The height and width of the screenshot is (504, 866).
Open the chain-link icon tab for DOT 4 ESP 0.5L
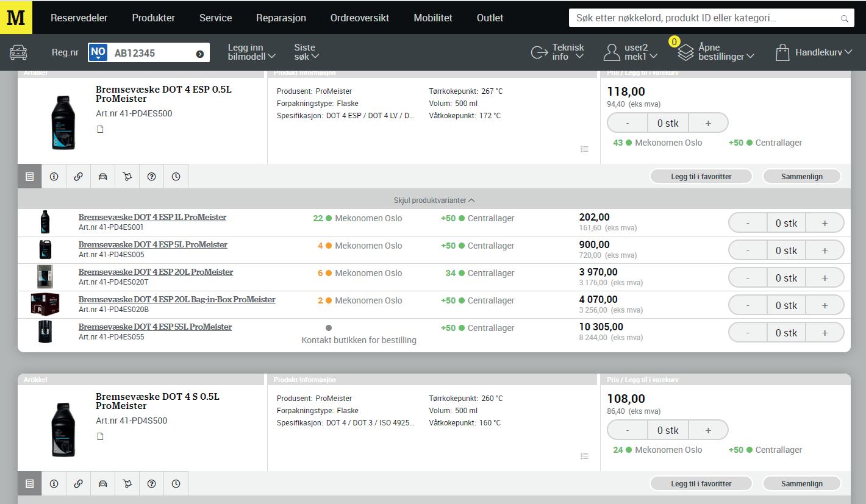pyautogui.click(x=79, y=177)
